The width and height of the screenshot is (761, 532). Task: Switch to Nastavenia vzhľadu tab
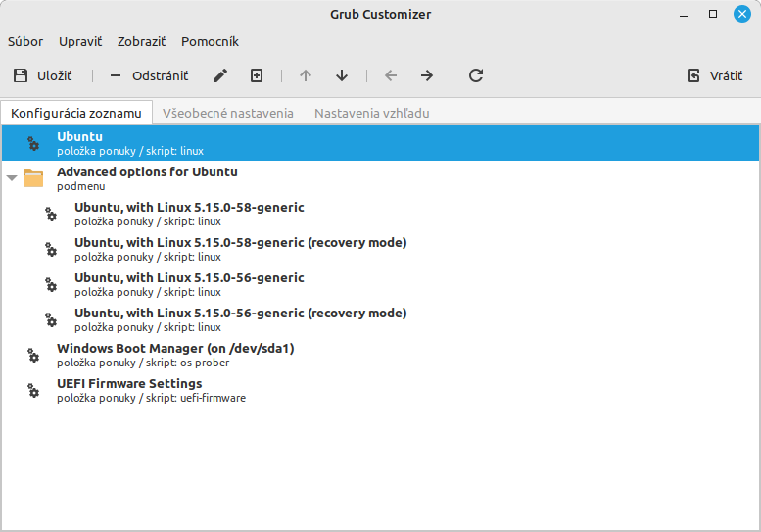(371, 113)
